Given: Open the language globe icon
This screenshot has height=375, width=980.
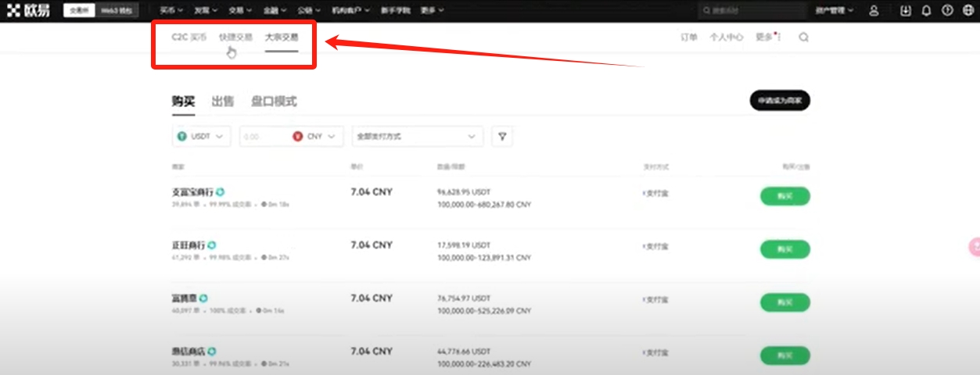Looking at the screenshot, I should (x=968, y=11).
